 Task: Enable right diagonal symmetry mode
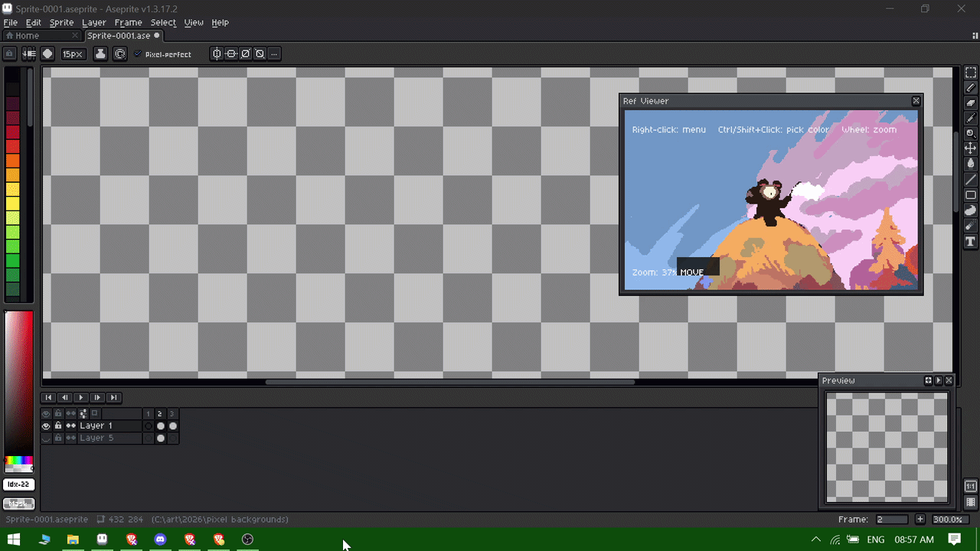point(246,54)
